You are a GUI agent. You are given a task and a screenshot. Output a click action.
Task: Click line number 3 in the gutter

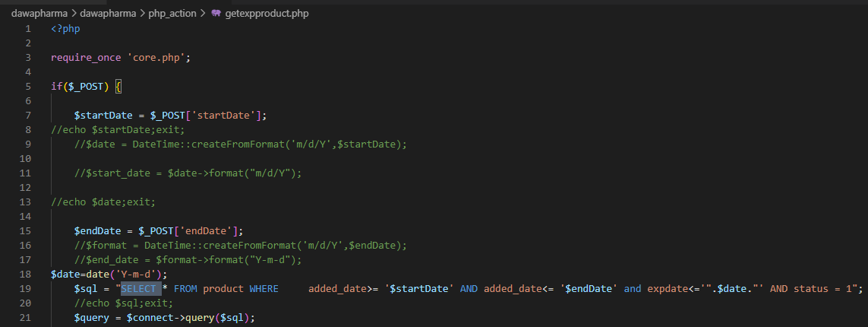click(28, 57)
